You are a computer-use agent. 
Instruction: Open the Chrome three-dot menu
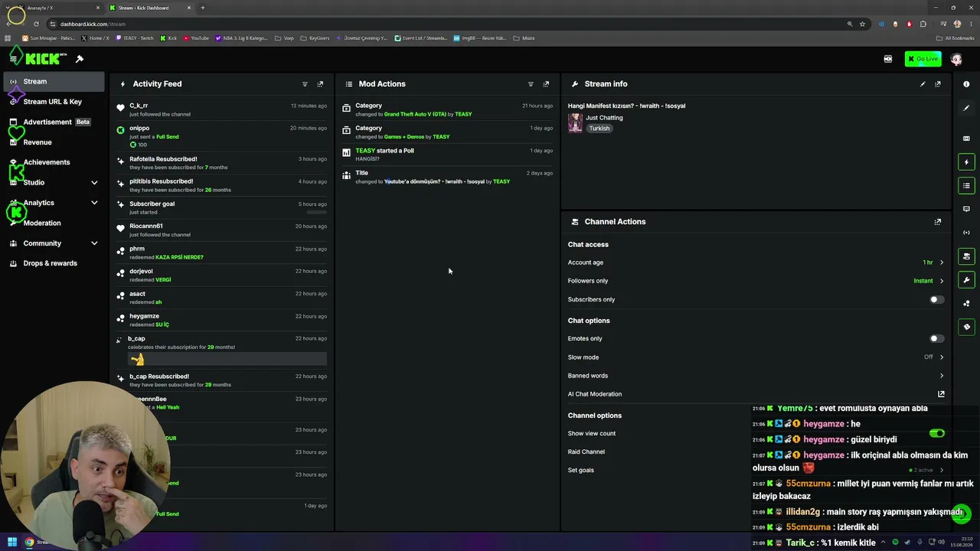pos(971,24)
